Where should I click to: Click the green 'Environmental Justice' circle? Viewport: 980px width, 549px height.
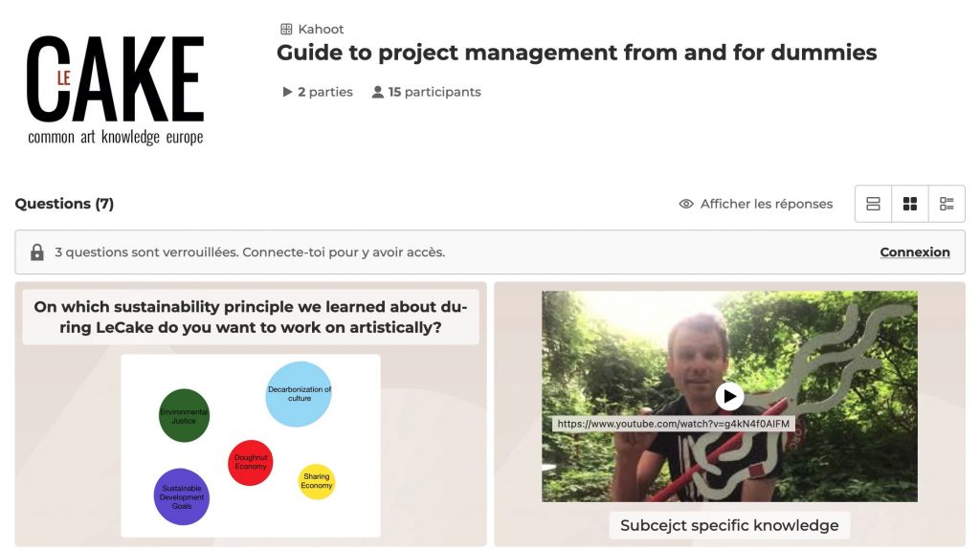(x=184, y=415)
